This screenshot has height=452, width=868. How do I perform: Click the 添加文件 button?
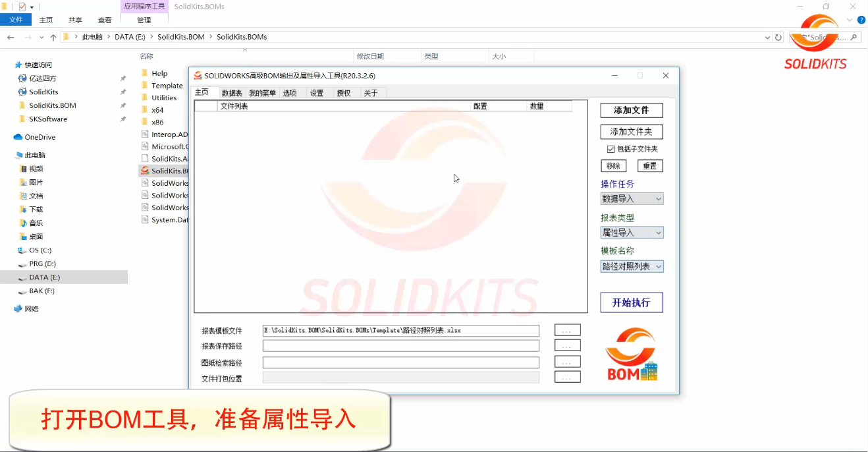[632, 111]
